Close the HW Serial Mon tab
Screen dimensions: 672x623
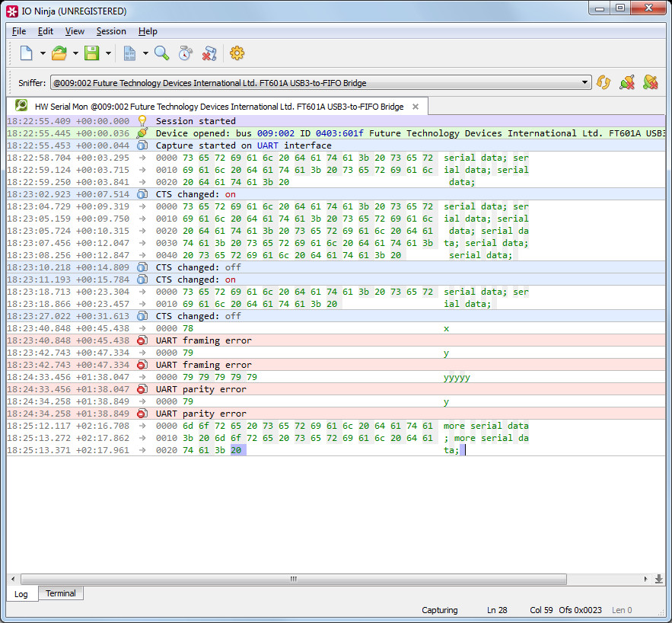pyautogui.click(x=416, y=107)
